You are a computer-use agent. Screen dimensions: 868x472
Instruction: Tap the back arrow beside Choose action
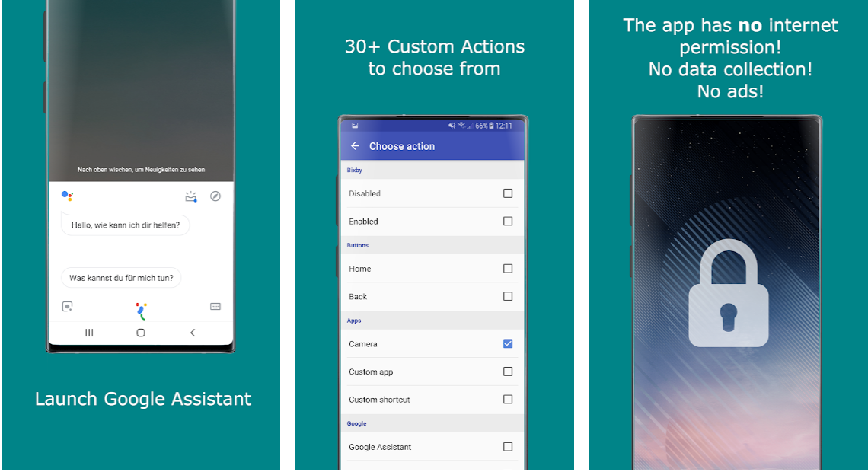point(355,146)
